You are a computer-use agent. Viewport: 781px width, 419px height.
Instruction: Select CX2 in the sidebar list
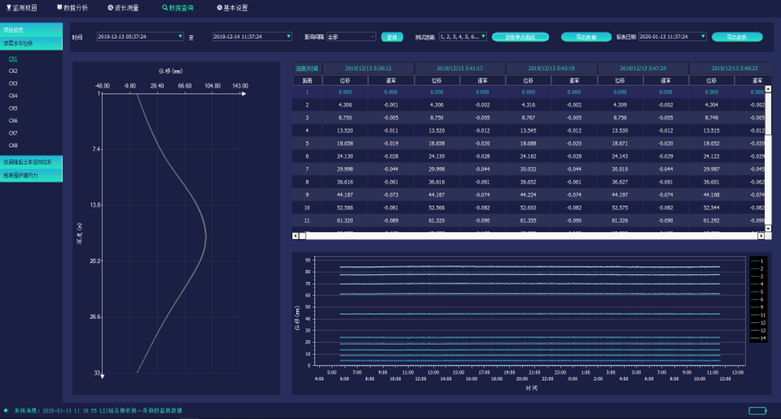(x=13, y=71)
